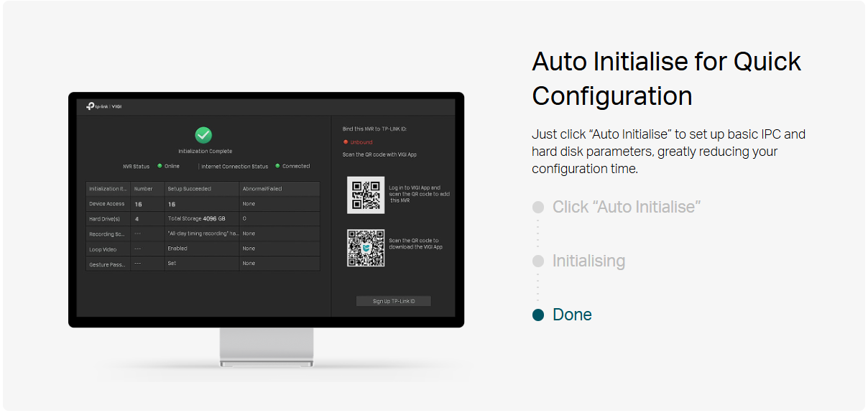
Task: Click the "Setup Succeeded" column header
Action: (x=202, y=189)
